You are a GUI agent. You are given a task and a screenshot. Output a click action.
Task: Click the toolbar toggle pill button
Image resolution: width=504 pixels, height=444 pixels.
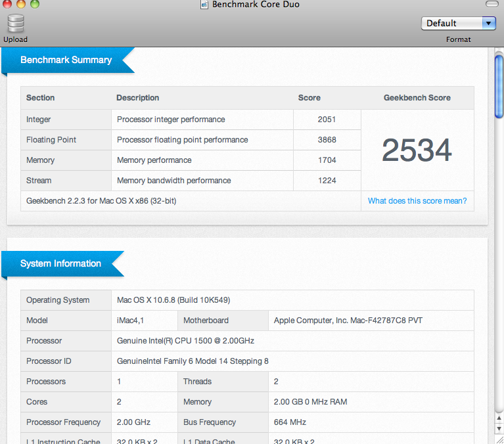tap(492, 4)
